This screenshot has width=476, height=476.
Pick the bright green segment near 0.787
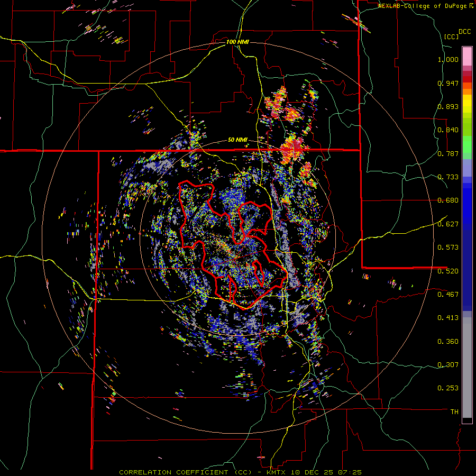click(467, 144)
